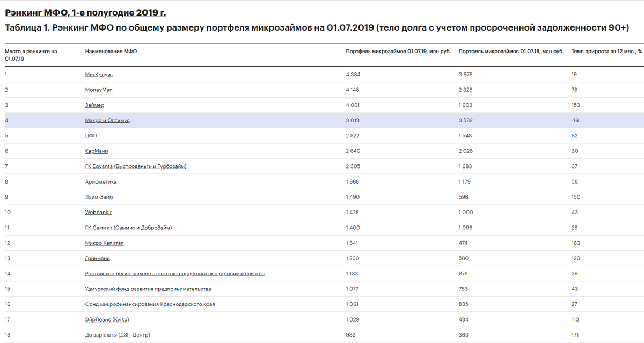Screen dimensions: 644x343
Task: Select the 2 640 value for КарМани
Action: point(354,151)
